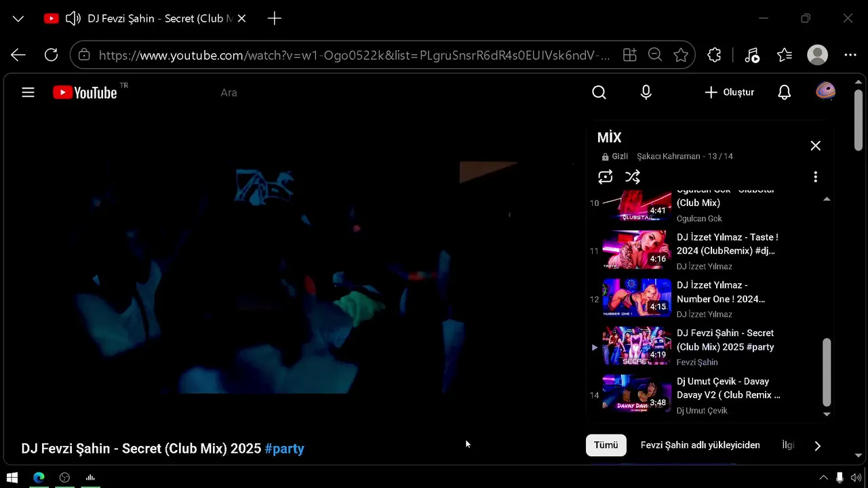Open the #party hashtag link
The image size is (868, 488).
coord(284,449)
